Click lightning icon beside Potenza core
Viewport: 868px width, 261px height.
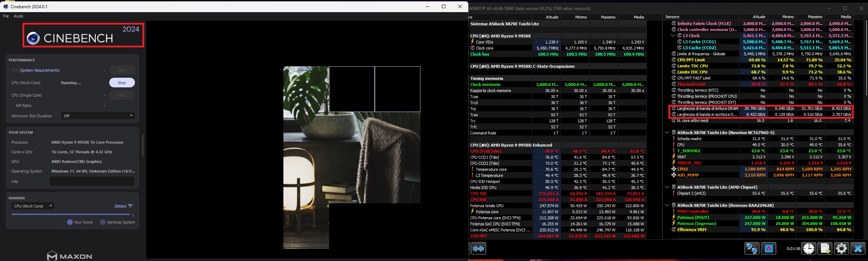[x=473, y=211]
